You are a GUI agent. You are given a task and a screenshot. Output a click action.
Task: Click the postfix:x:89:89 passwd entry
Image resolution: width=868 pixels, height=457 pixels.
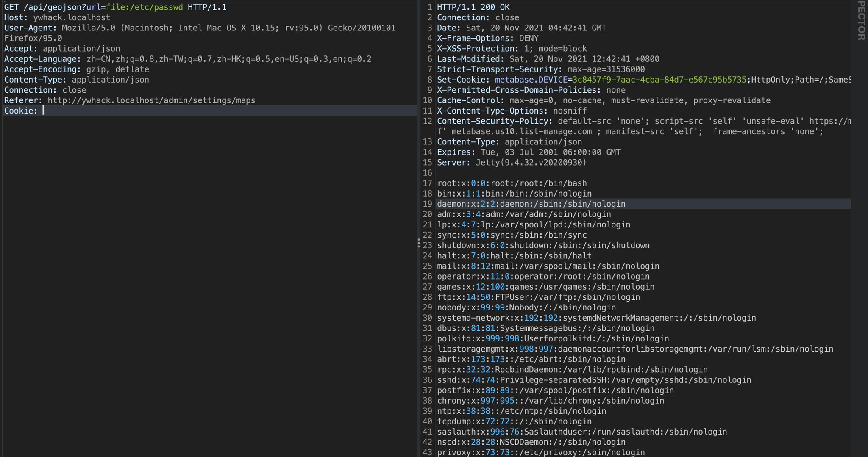tap(555, 391)
